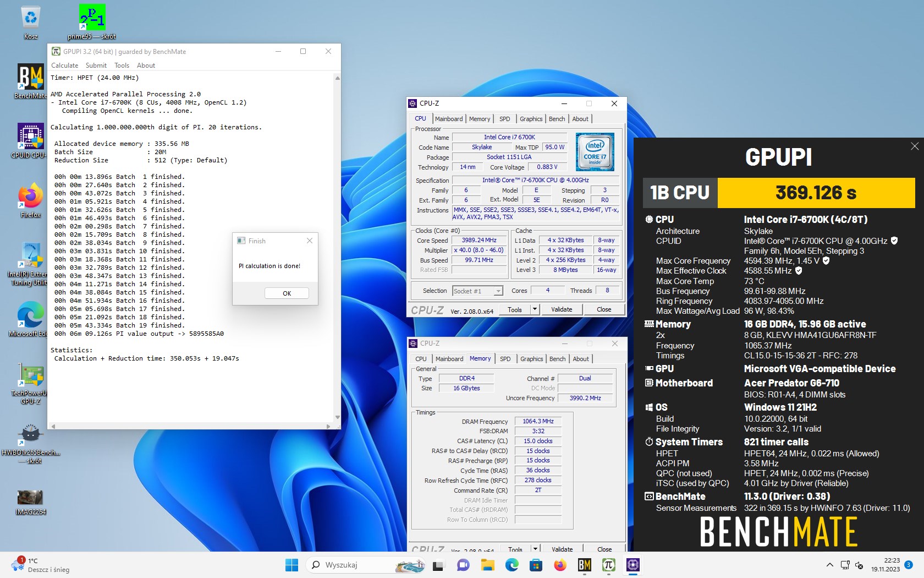Select Intel Extreme Tuning Utility desktop icon
This screenshot has width=924, height=578.
tap(31, 264)
